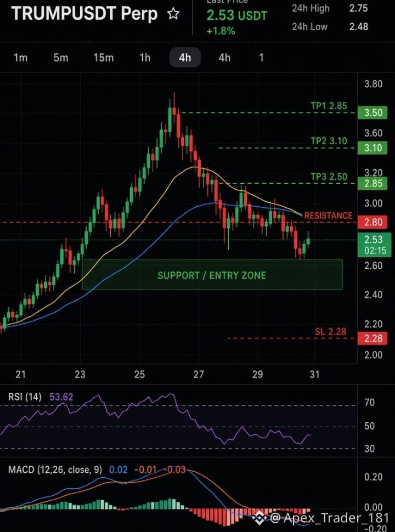
Task: Click the date label 29 on time axis
Action: click(257, 375)
